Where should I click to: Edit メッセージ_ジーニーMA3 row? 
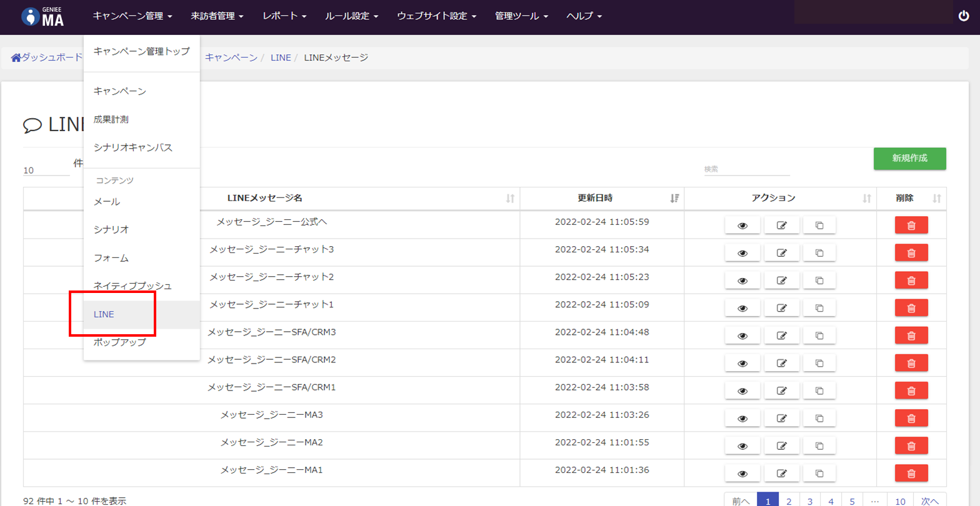781,418
